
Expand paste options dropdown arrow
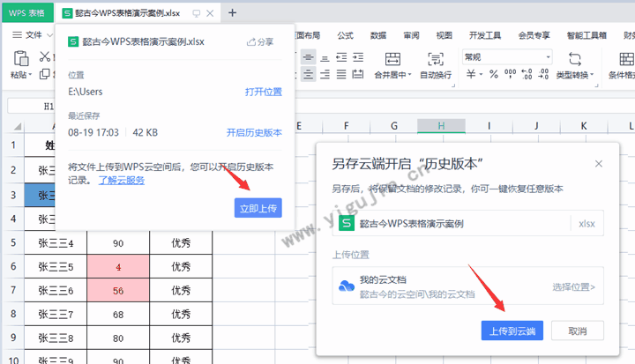(30, 75)
